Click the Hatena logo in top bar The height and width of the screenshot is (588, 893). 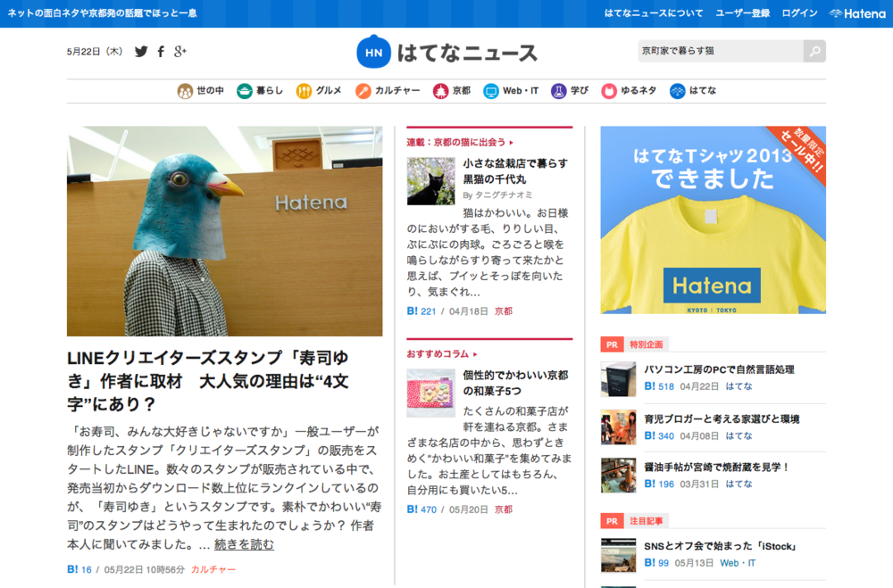857,13
